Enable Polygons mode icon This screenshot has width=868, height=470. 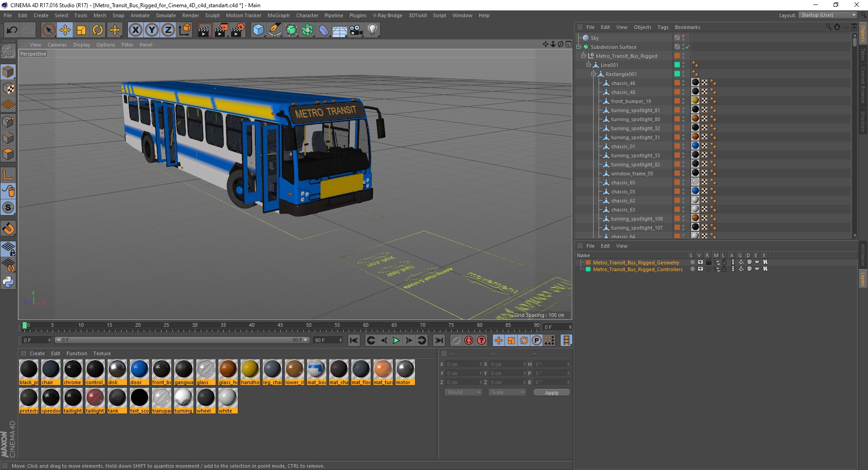pyautogui.click(x=8, y=154)
